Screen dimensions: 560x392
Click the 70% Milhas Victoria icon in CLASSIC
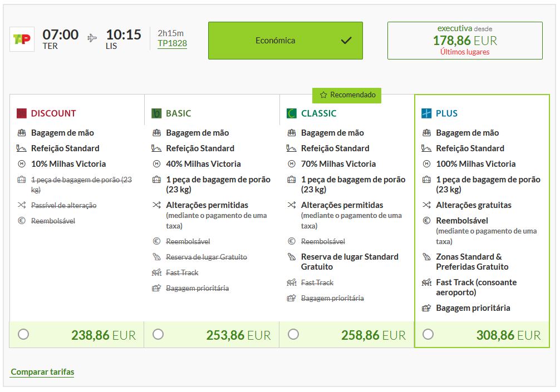pos(292,164)
